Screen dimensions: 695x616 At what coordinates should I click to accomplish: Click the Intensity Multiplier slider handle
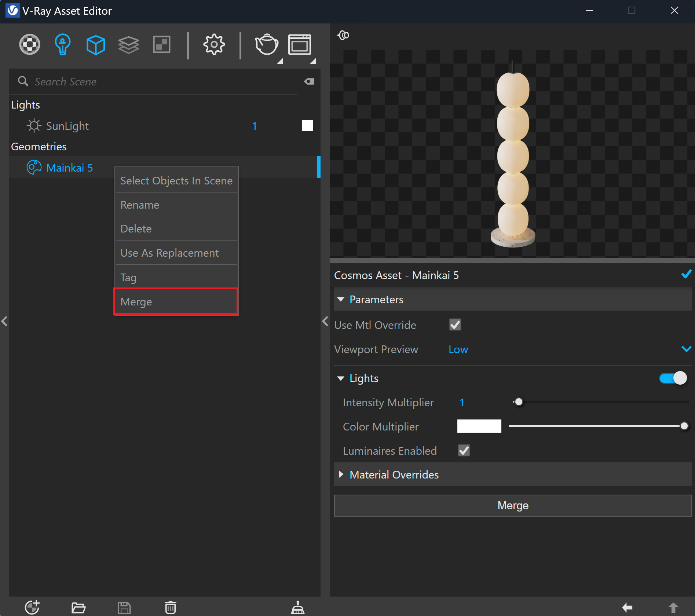pos(519,402)
